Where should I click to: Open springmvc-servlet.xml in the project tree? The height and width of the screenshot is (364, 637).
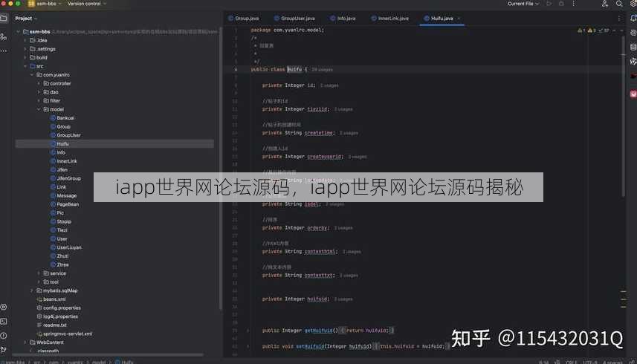[x=68, y=334]
